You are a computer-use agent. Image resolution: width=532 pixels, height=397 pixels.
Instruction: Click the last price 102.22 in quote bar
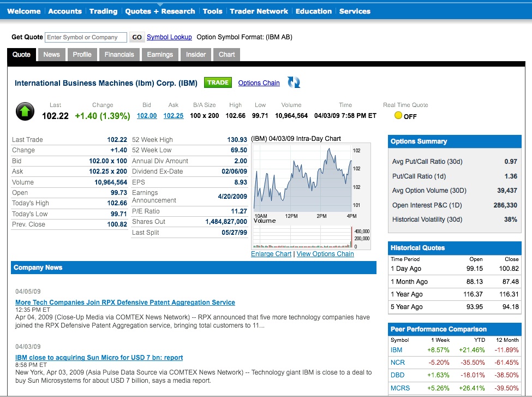click(55, 116)
